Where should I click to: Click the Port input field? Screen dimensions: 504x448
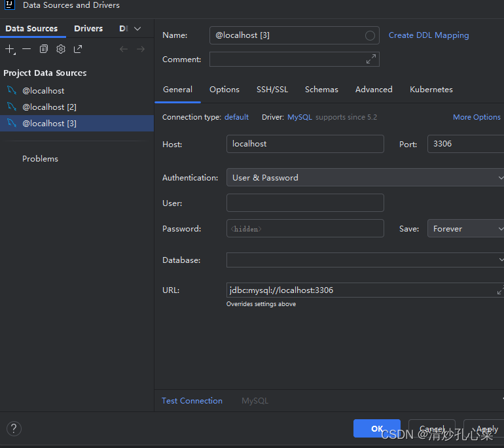pyautogui.click(x=466, y=144)
